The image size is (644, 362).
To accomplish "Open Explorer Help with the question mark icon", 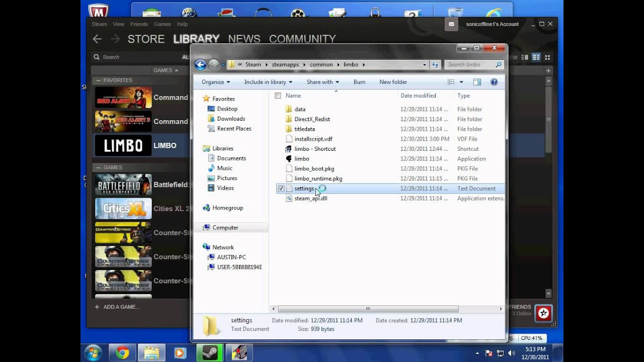I will click(494, 82).
